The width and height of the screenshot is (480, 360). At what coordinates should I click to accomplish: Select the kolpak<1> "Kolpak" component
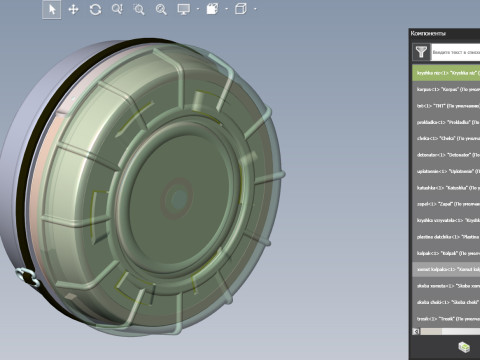point(446,253)
